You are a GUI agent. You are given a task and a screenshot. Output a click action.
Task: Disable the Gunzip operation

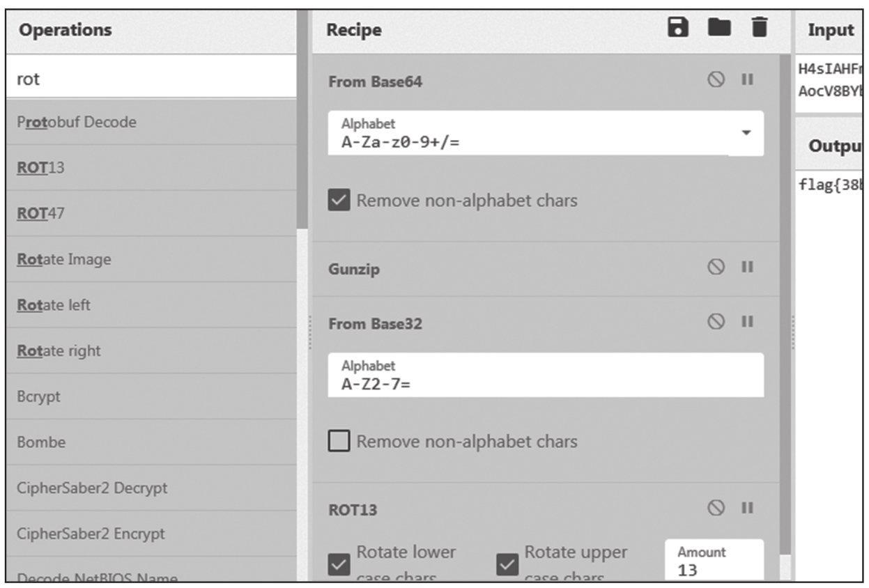[716, 268]
